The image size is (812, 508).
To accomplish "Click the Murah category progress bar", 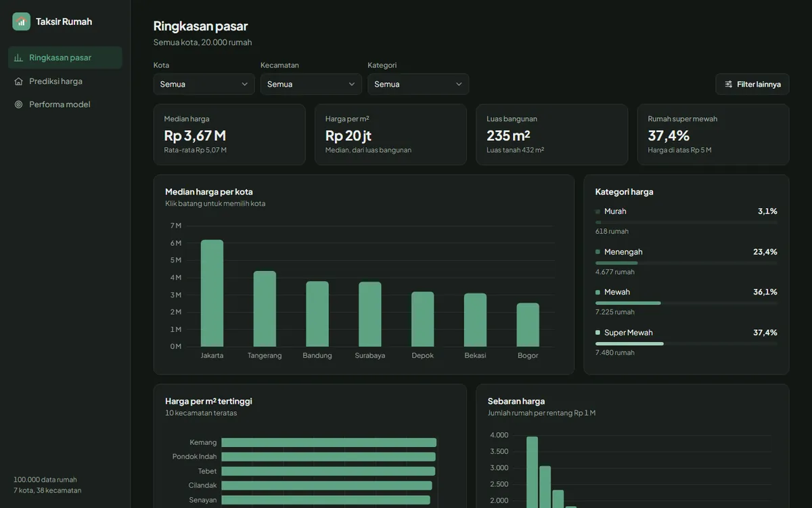I will (686, 222).
